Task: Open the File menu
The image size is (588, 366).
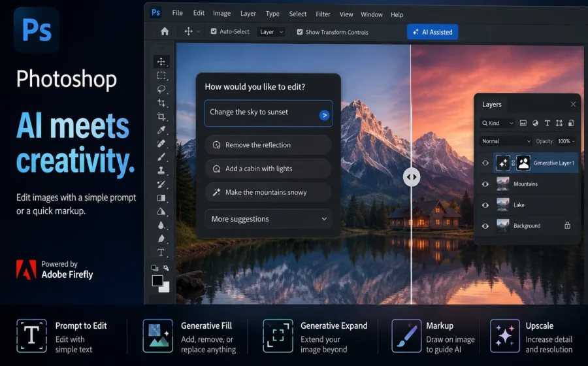Action: [x=177, y=13]
